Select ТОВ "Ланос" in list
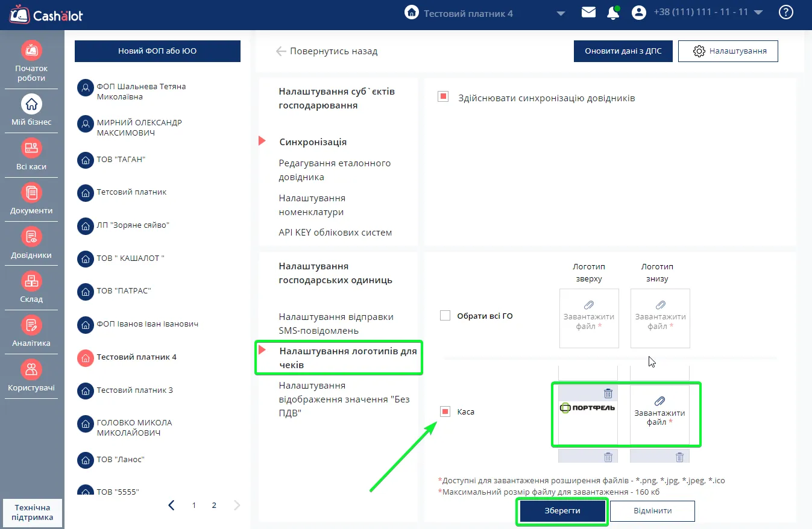 click(x=121, y=460)
